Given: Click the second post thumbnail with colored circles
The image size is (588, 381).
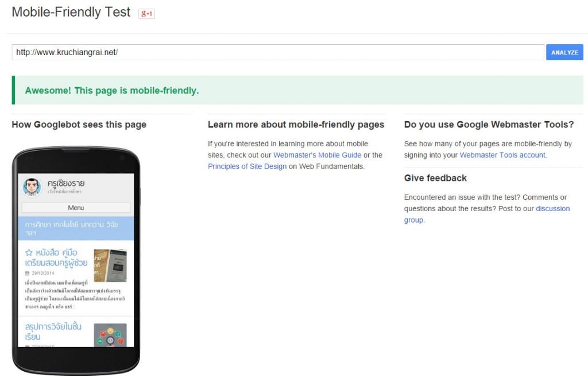Looking at the screenshot, I should pyautogui.click(x=110, y=335).
